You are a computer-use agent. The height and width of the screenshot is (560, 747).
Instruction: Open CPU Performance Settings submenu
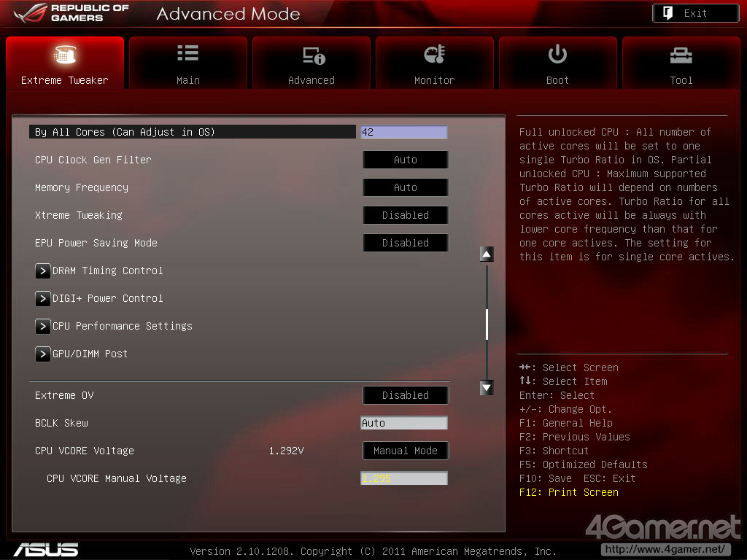pos(43,326)
